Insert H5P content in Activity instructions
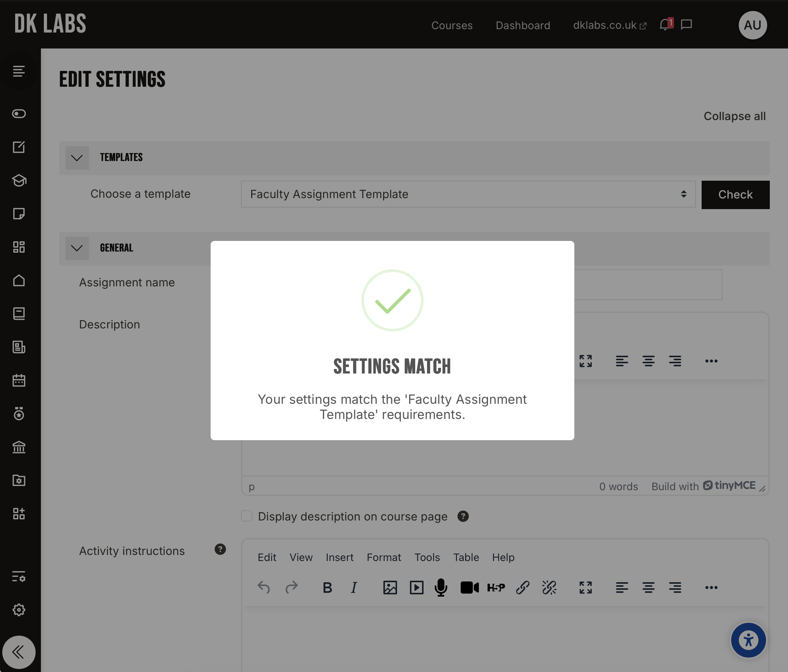This screenshot has height=672, width=788. [496, 588]
